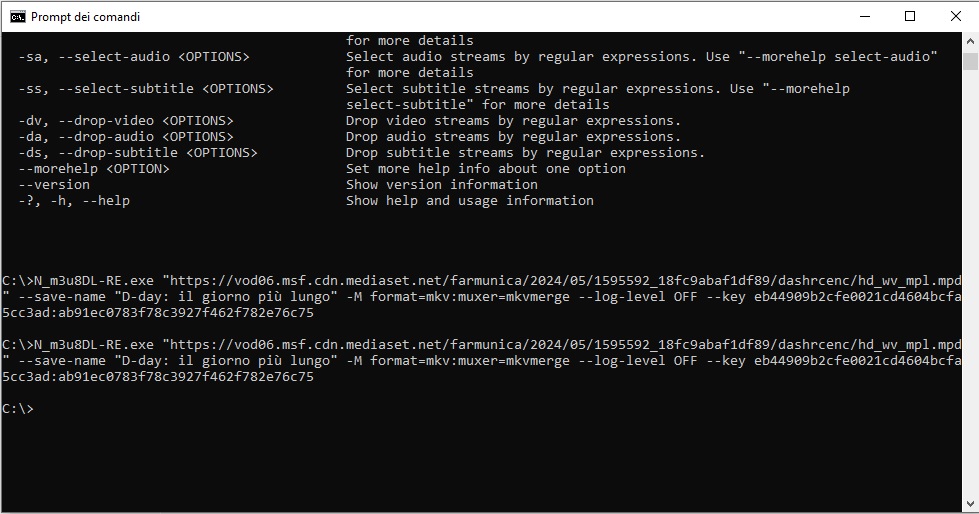Image resolution: width=979 pixels, height=514 pixels.
Task: Click the scrollbar down arrow
Action: tap(970, 504)
